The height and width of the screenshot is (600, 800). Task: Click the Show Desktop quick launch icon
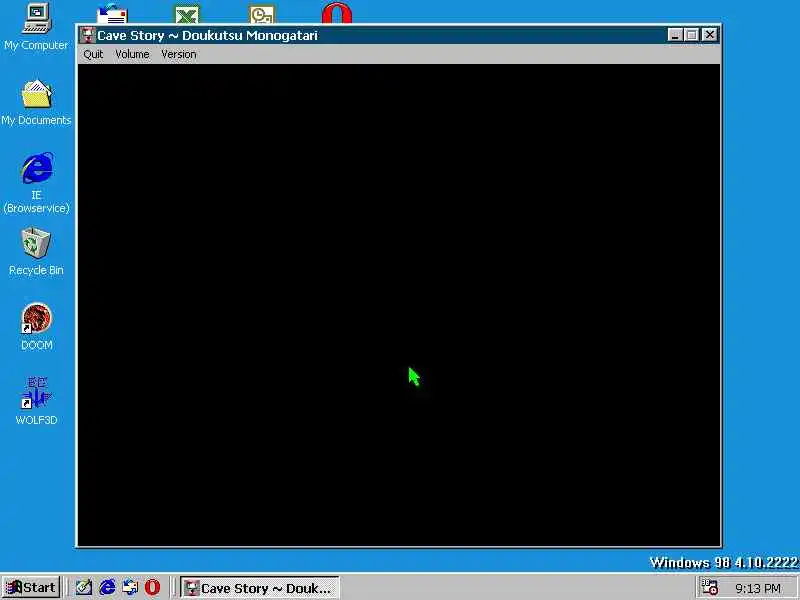tap(84, 587)
